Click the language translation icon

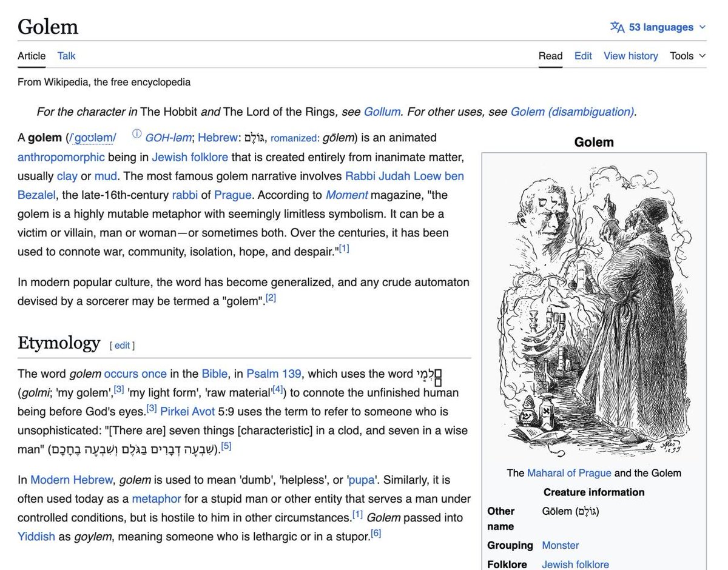(x=617, y=27)
